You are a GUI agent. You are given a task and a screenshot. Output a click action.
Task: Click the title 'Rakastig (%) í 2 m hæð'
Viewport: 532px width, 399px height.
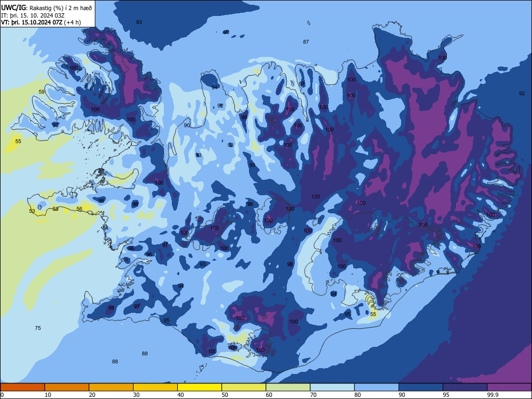coord(61,7)
